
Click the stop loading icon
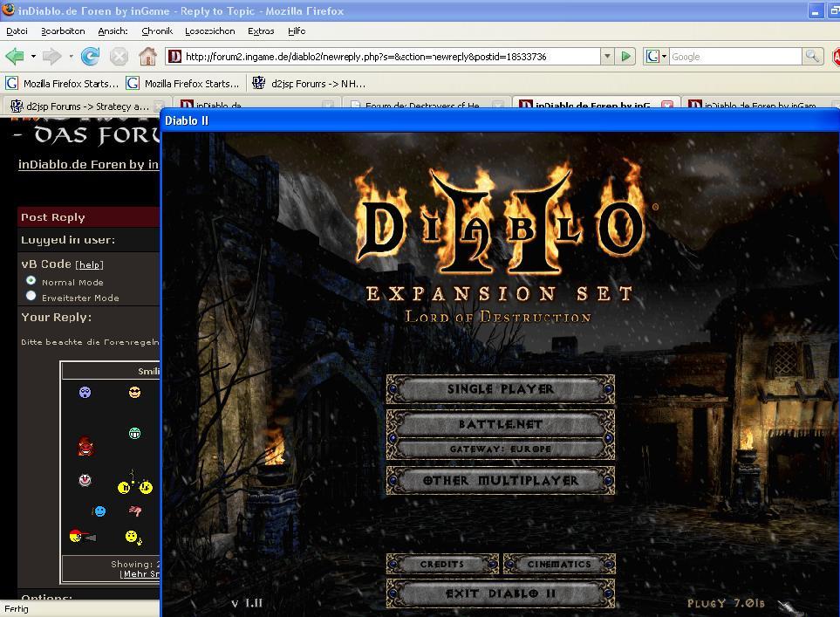point(119,56)
